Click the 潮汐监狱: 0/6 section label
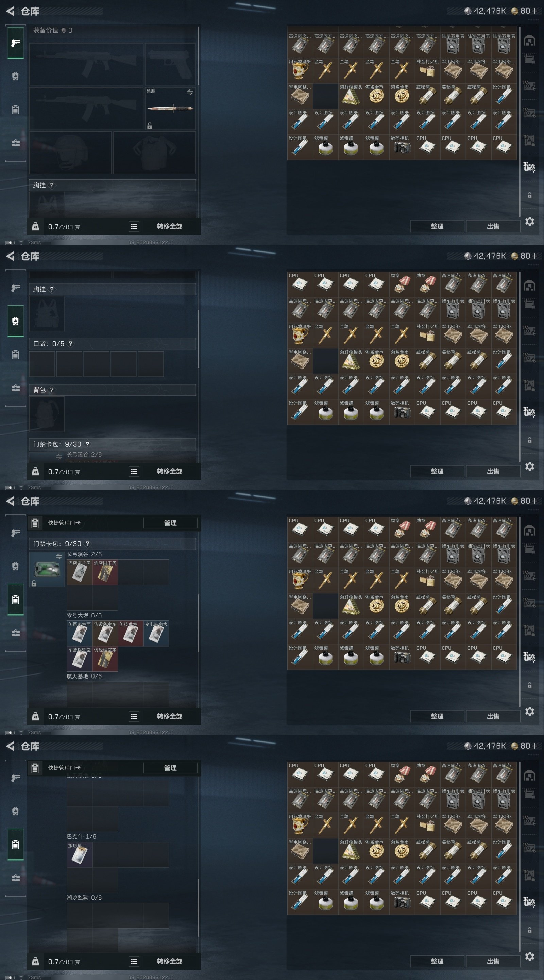Image resolution: width=544 pixels, height=980 pixels. point(84,897)
